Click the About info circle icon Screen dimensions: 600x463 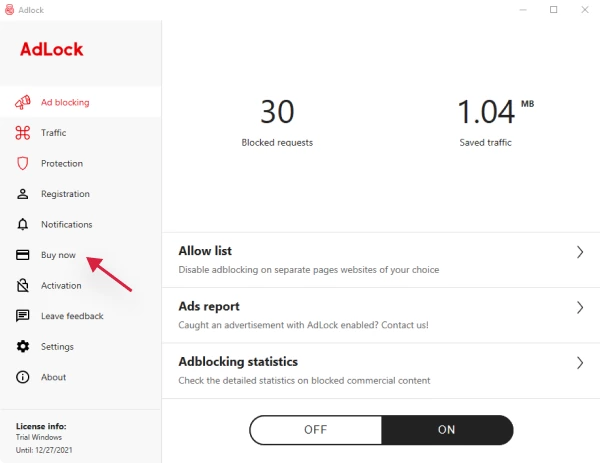coord(23,377)
